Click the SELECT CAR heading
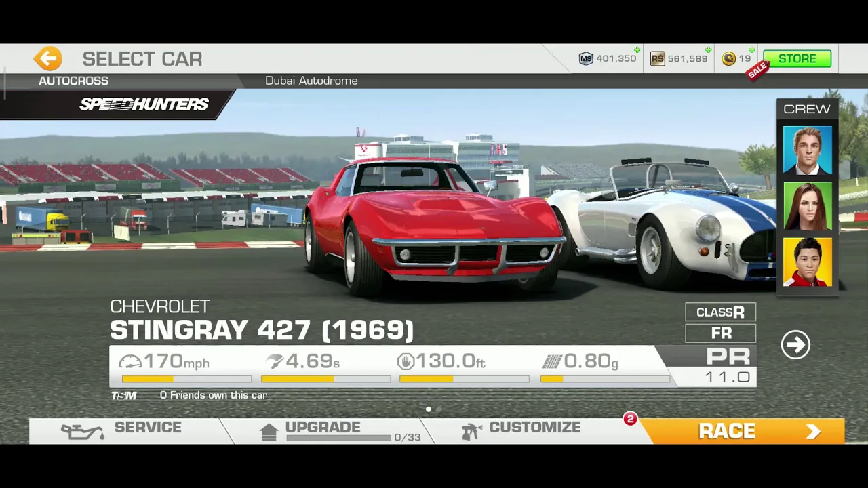Viewport: 868px width, 488px height. pos(142,59)
